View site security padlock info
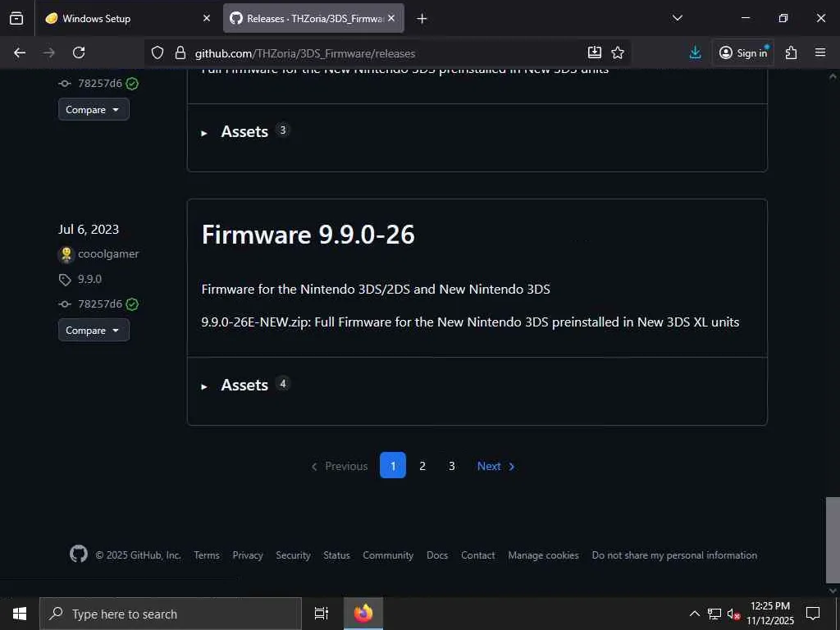 click(x=180, y=52)
